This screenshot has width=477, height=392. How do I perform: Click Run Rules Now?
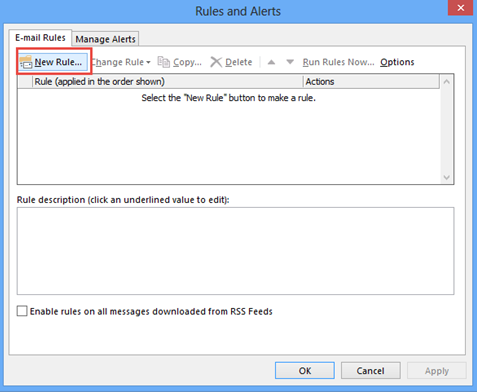(338, 62)
